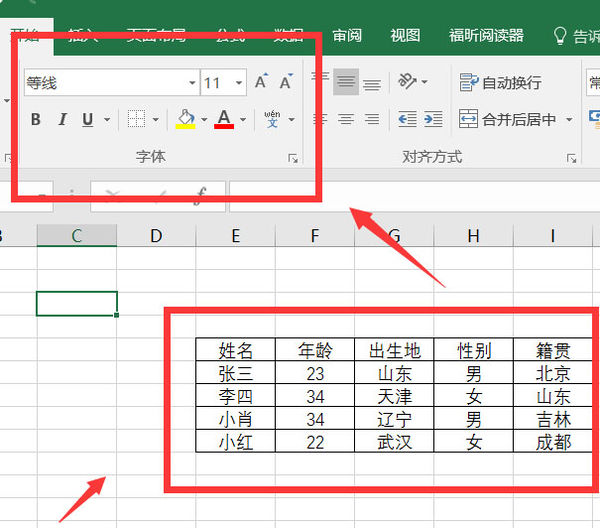
Task: Toggle underline formatting
Action: [x=87, y=120]
